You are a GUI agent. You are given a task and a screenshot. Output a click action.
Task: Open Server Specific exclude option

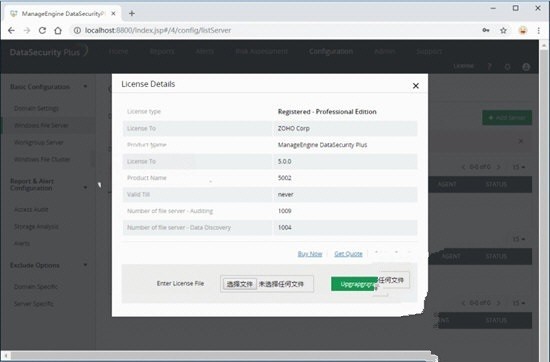click(34, 304)
